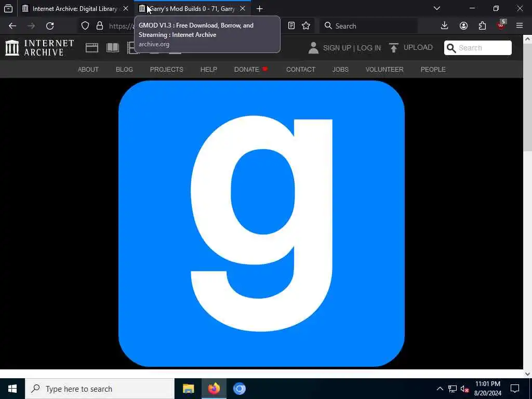The image size is (532, 399).
Task: Open the CONTACT menu item
Action: [301, 70]
